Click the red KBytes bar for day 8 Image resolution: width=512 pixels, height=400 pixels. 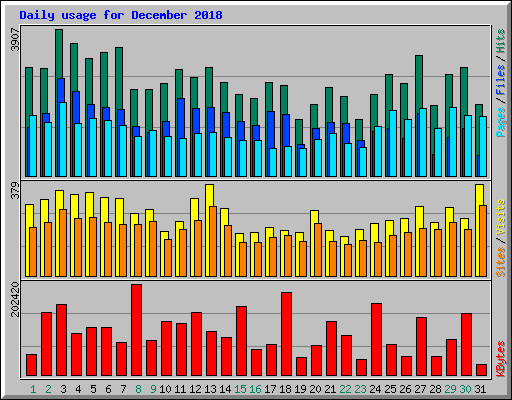136,330
